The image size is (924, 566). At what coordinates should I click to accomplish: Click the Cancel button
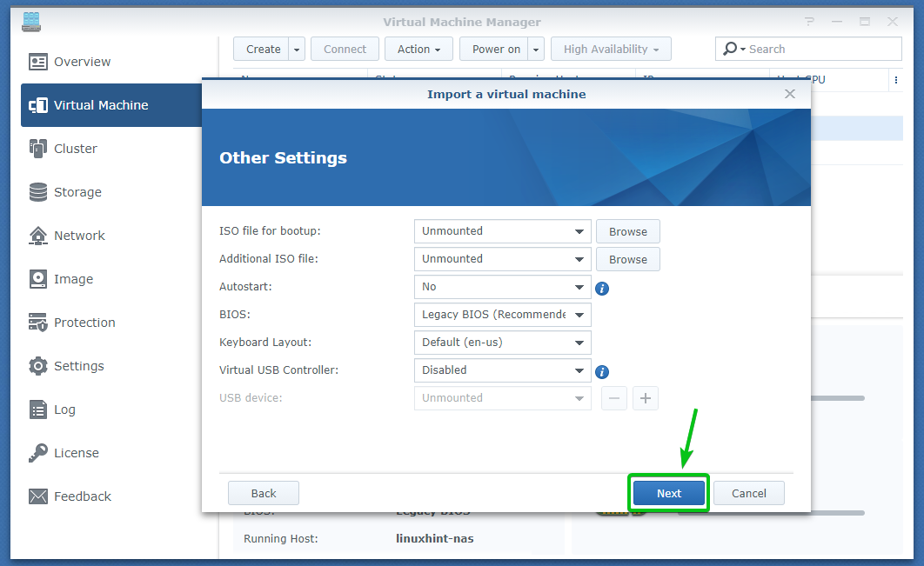(x=748, y=493)
